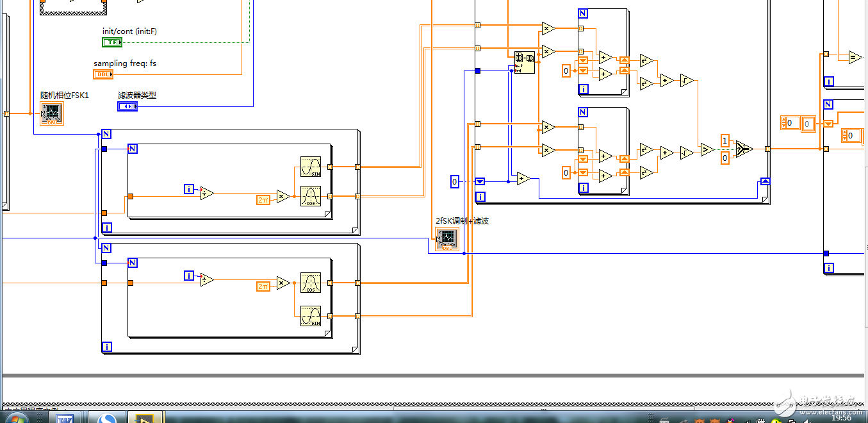Click the blue add node after the shift register

click(523, 179)
